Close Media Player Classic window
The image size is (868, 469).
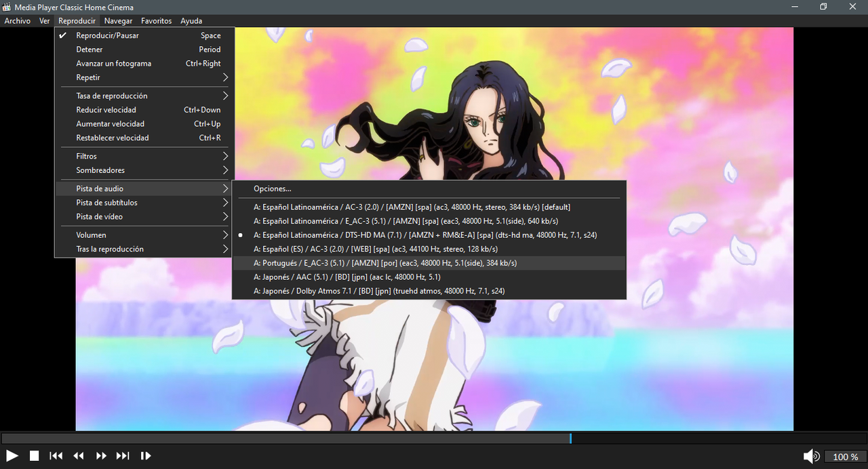click(852, 7)
